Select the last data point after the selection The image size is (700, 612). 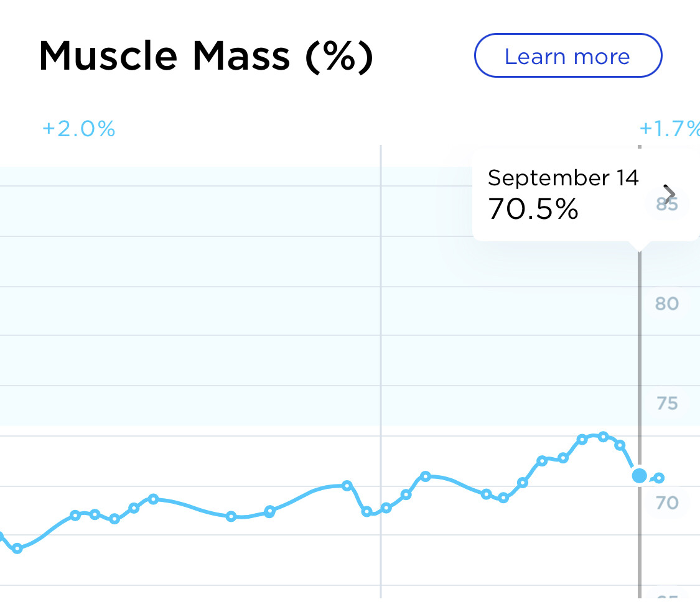(x=660, y=478)
